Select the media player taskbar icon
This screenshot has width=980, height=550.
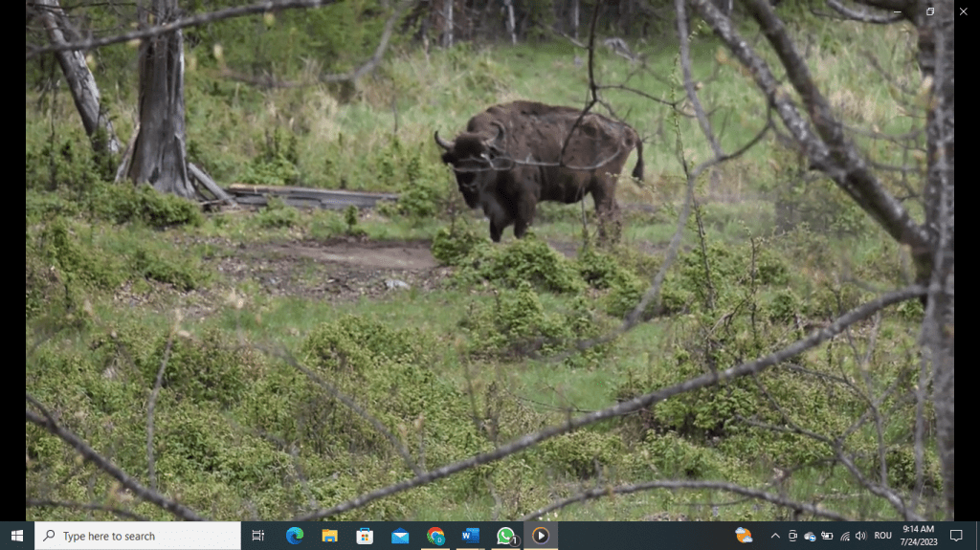coord(541,536)
